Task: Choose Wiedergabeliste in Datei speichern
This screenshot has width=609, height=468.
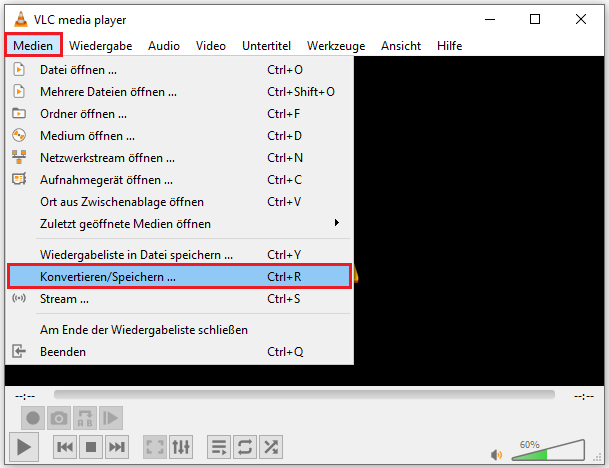Action: coord(179,255)
